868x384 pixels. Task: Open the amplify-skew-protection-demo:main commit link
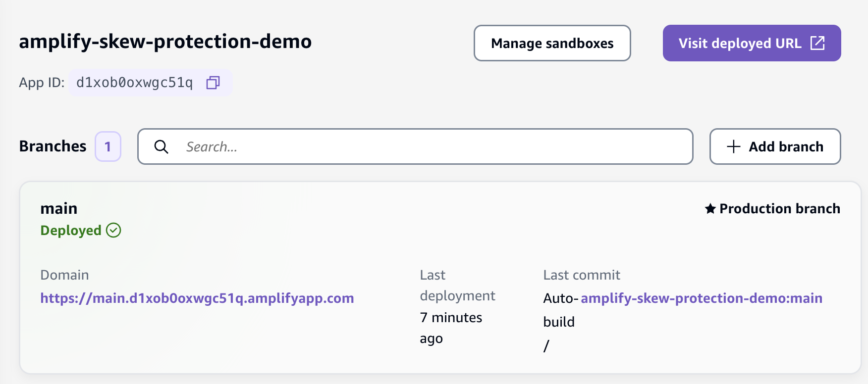(x=702, y=298)
